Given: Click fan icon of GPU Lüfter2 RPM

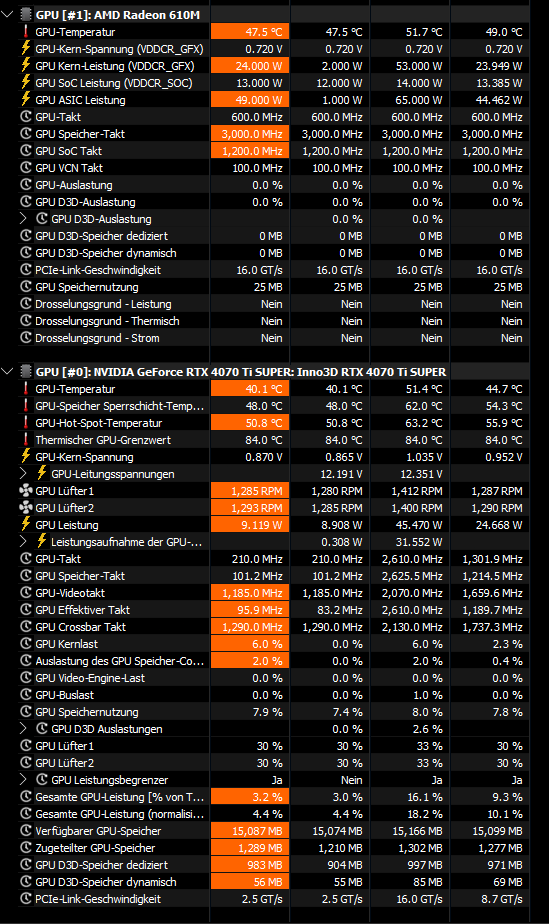Looking at the screenshot, I should point(25,508).
